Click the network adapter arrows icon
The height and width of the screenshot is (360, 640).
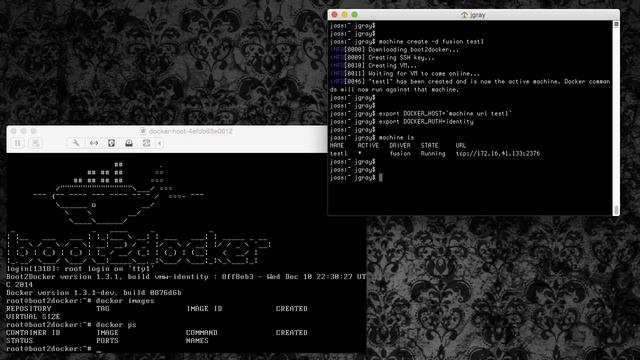(x=94, y=143)
